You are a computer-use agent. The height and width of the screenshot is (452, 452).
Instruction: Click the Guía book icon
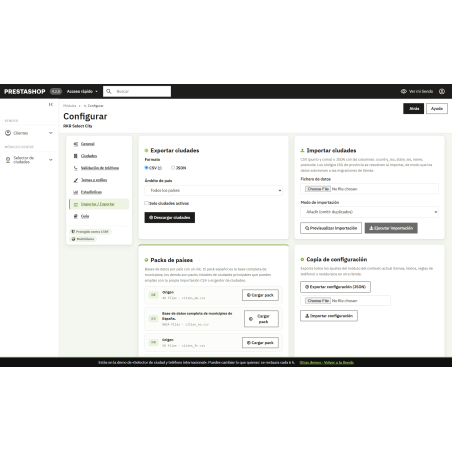[76, 216]
